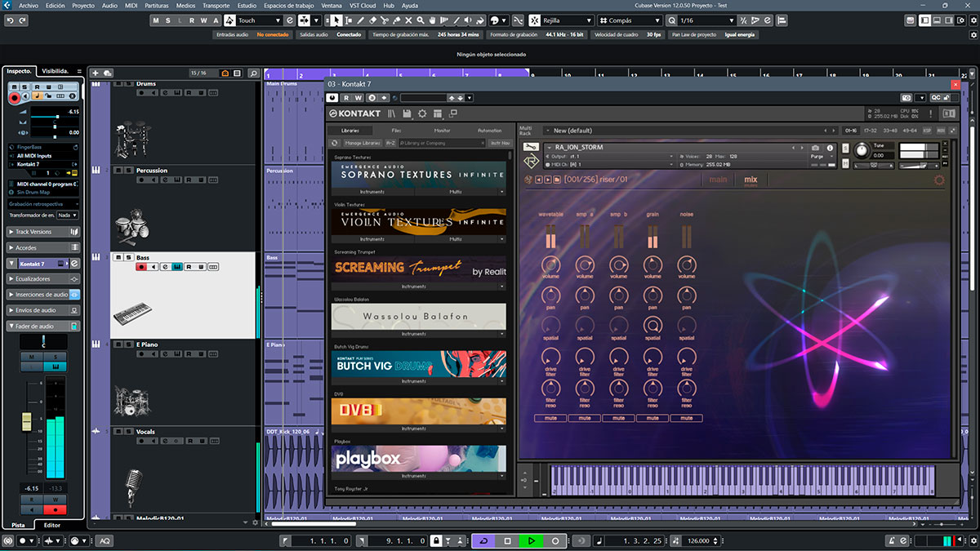Open the VST Cloud menu

click(x=363, y=5)
